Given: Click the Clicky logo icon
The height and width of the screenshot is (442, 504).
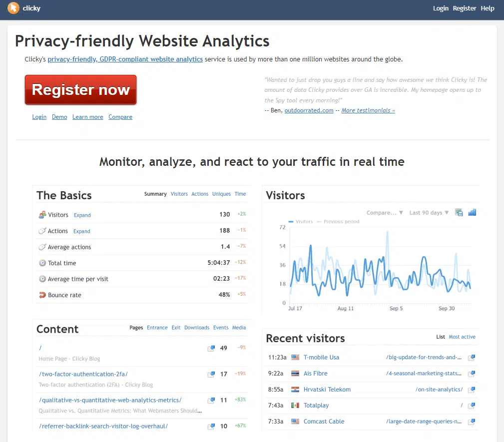Looking at the screenshot, I should pos(13,8).
